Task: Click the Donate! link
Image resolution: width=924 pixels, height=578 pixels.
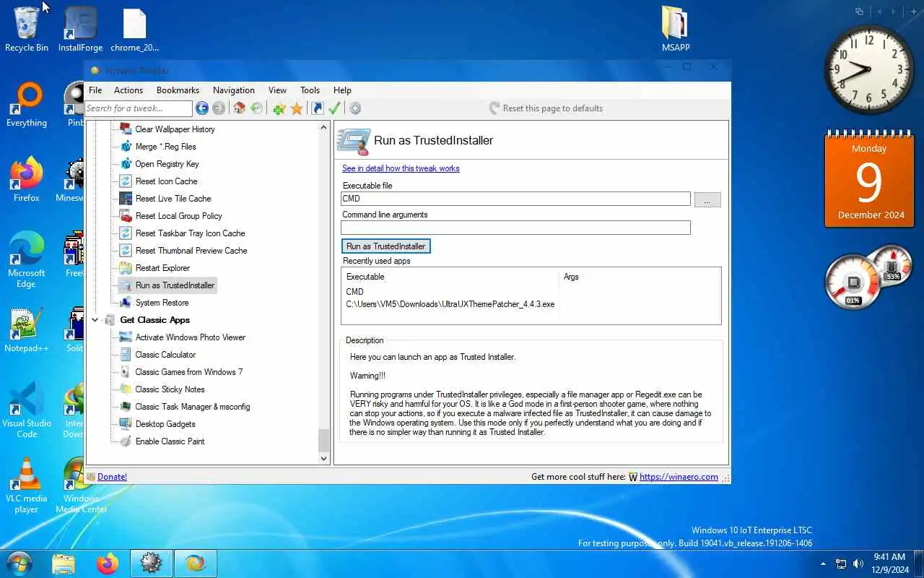Action: point(112,477)
